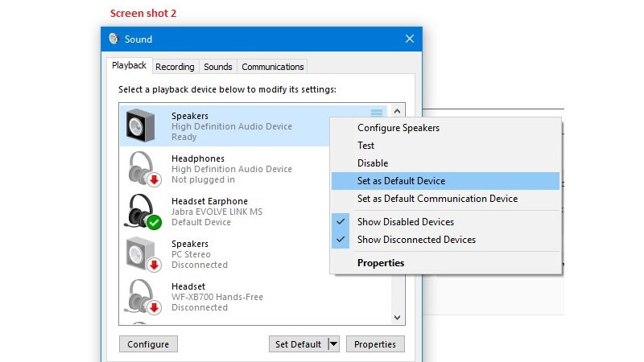The width and height of the screenshot is (644, 362).
Task: Choose Test in the context menu
Action: point(446,146)
